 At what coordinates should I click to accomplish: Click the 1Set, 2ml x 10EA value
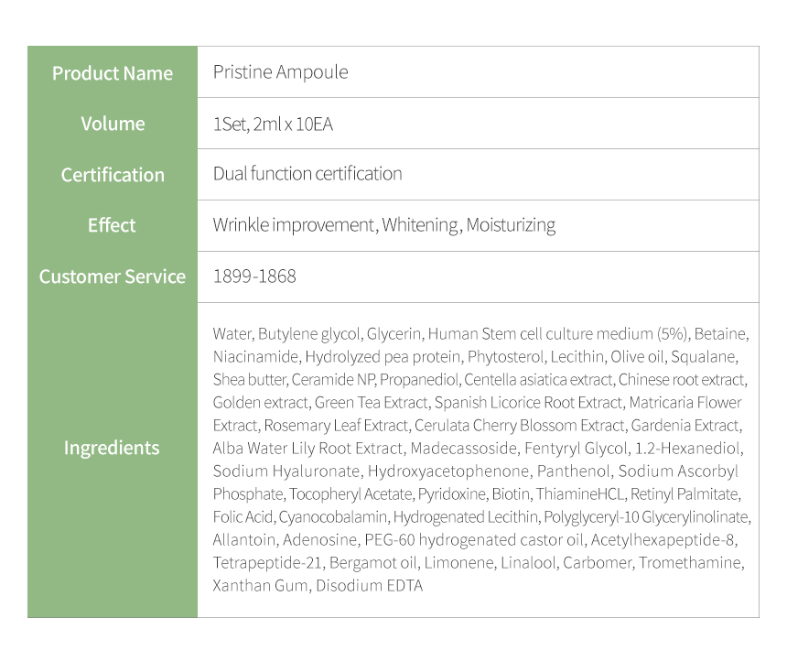273,124
